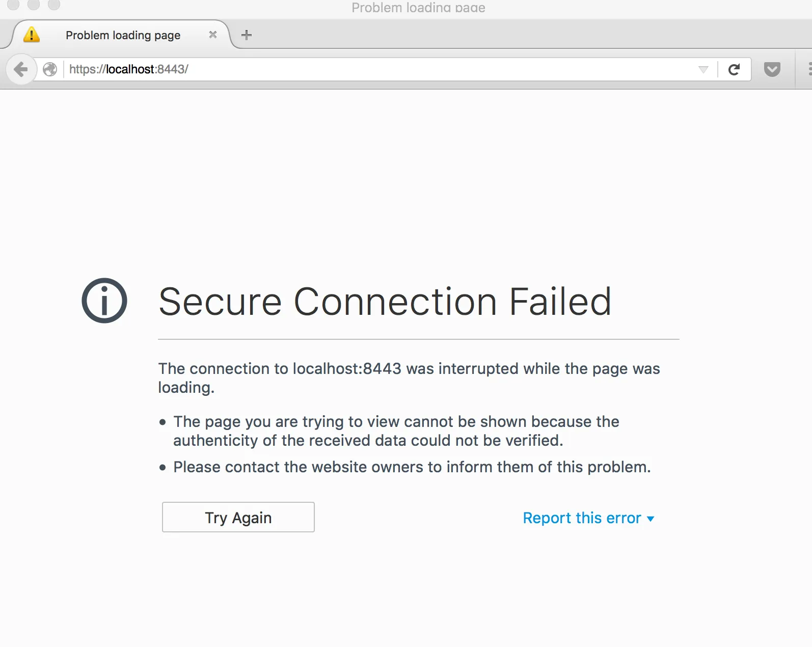Screen dimensions: 812x647
Task: Go back using the back arrow button
Action: click(21, 69)
